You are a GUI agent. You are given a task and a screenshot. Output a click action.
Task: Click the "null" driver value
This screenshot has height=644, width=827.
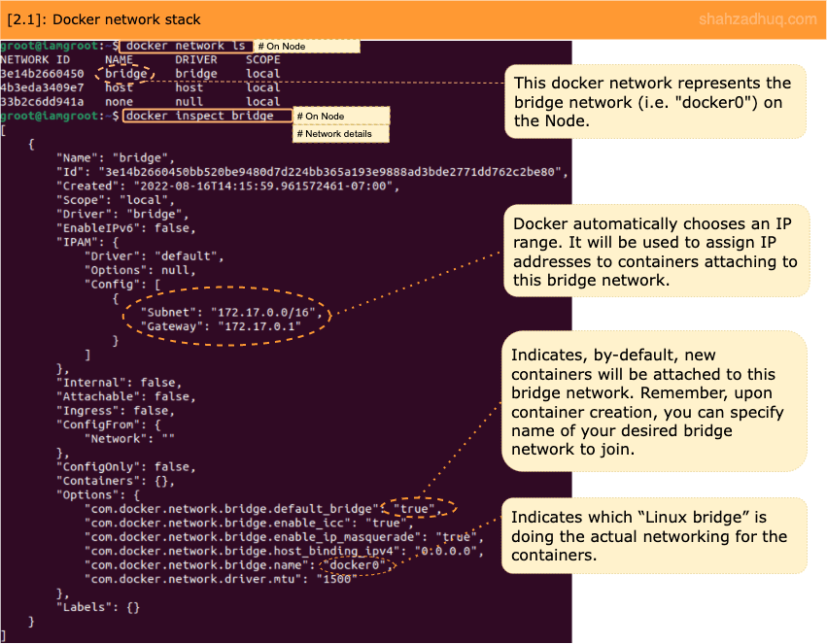[189, 102]
